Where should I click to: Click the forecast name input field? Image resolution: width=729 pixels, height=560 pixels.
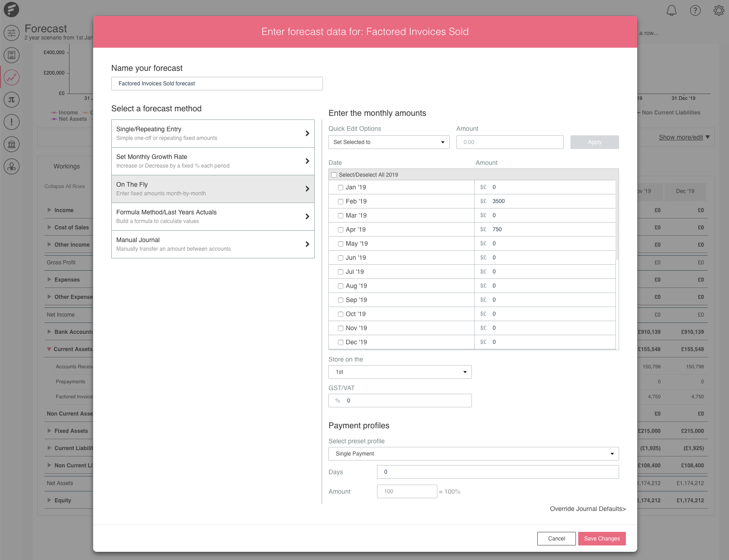(x=217, y=84)
